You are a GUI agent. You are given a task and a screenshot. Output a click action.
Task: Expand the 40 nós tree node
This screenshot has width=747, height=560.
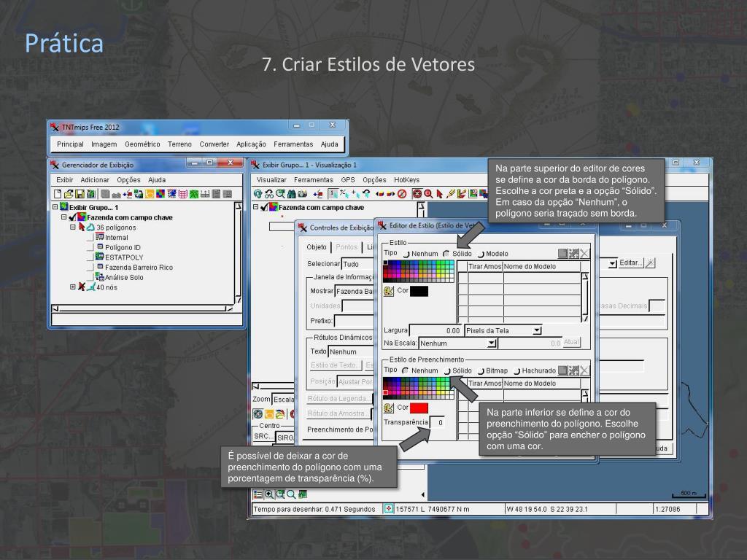[x=73, y=287]
